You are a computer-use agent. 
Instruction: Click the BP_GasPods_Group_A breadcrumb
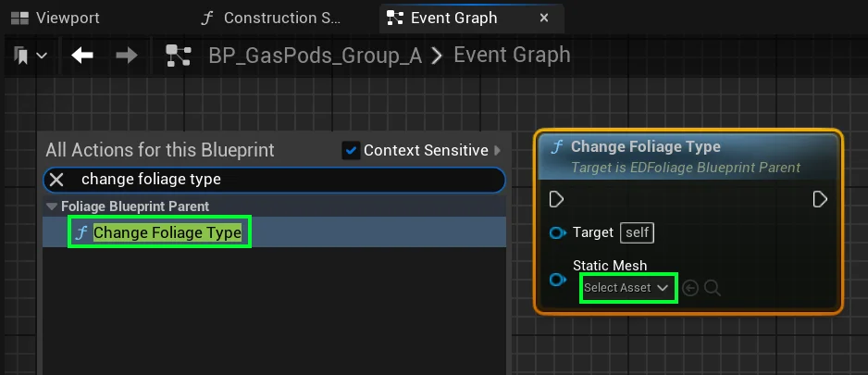tap(316, 56)
